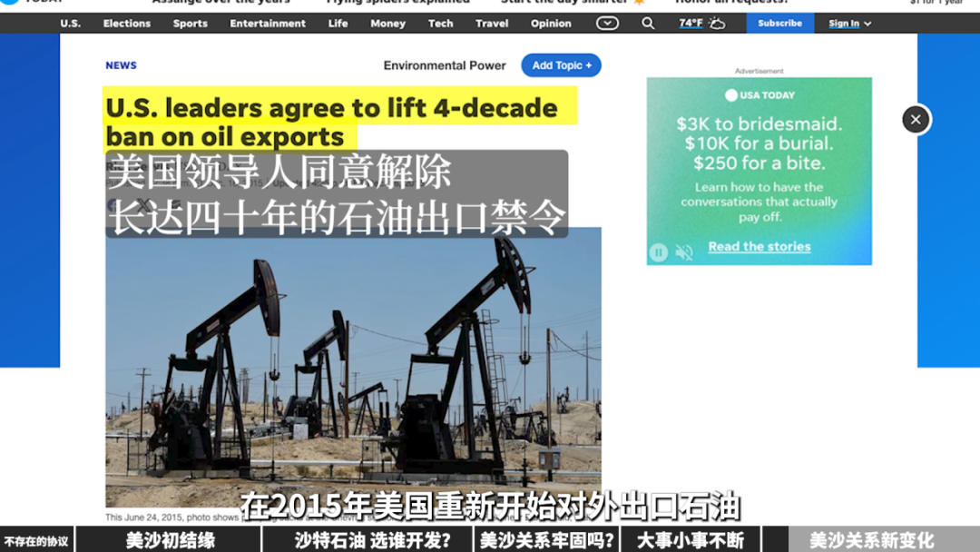Close the overlay with the X button
The image size is (980, 552).
(916, 120)
